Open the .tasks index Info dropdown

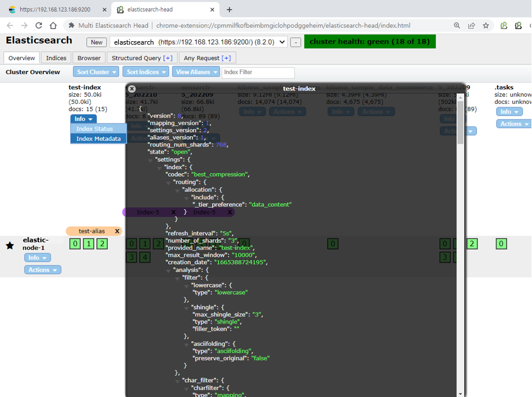tap(509, 111)
